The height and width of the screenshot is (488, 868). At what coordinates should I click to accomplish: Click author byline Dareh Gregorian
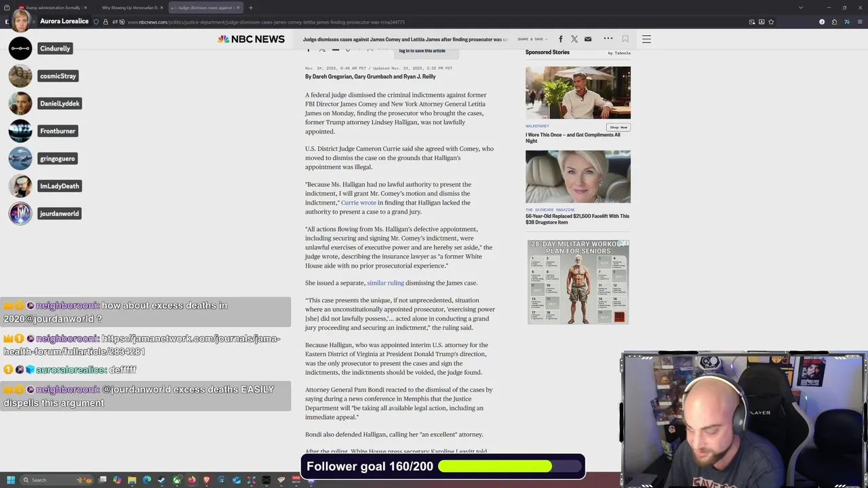[x=330, y=77]
